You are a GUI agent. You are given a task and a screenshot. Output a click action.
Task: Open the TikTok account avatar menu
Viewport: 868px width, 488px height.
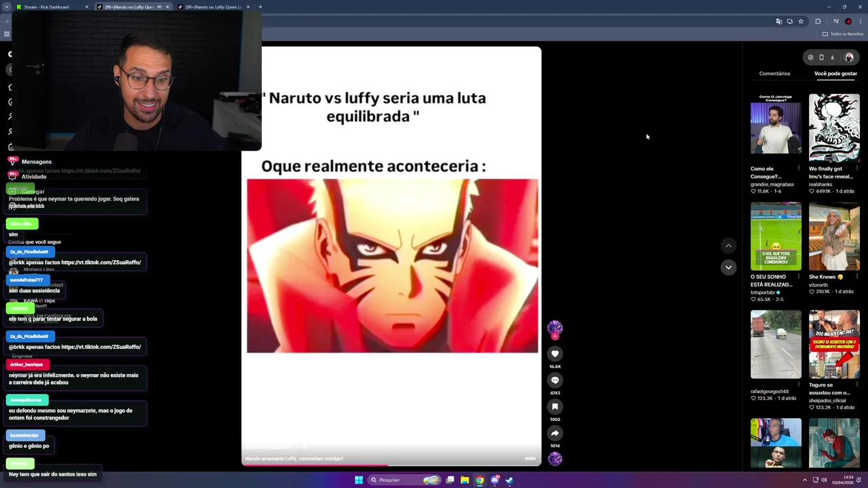click(x=848, y=58)
